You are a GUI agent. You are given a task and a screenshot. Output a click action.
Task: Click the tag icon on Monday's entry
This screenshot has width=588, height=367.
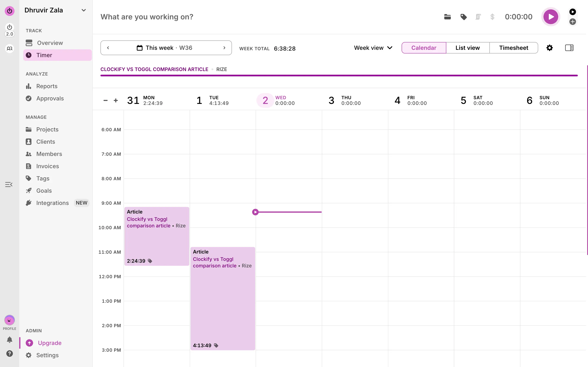click(x=150, y=261)
